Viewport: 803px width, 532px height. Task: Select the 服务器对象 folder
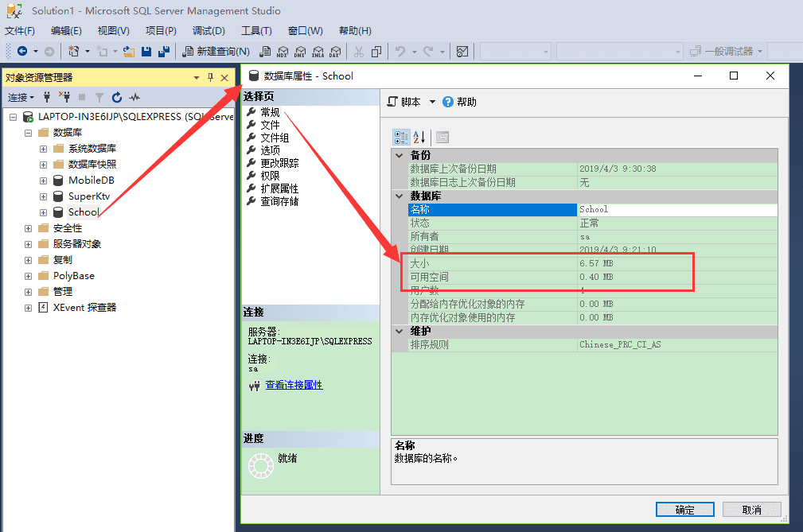click(77, 244)
